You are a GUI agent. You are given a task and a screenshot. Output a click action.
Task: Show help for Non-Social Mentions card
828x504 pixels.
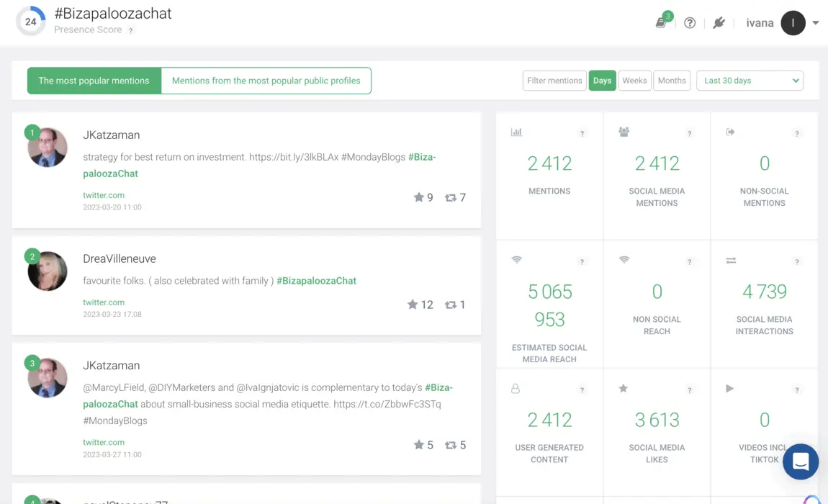click(797, 134)
